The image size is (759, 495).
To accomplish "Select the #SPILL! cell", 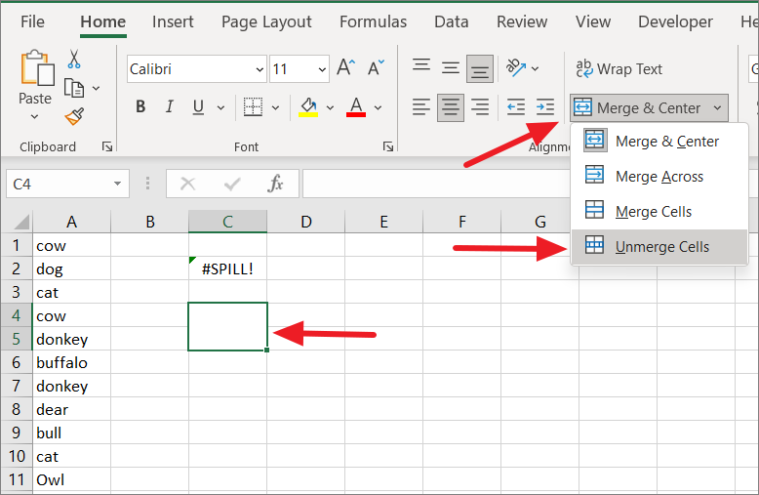I will click(x=228, y=269).
